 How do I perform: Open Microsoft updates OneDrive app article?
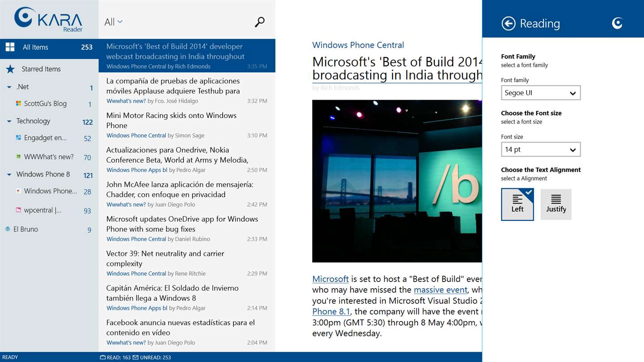tap(187, 228)
